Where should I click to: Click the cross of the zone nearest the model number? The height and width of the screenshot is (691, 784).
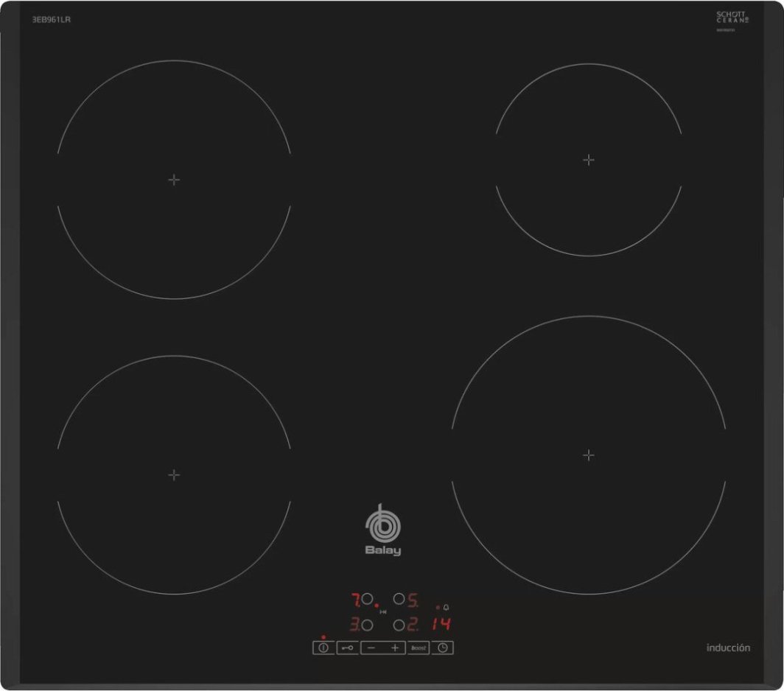(x=174, y=180)
